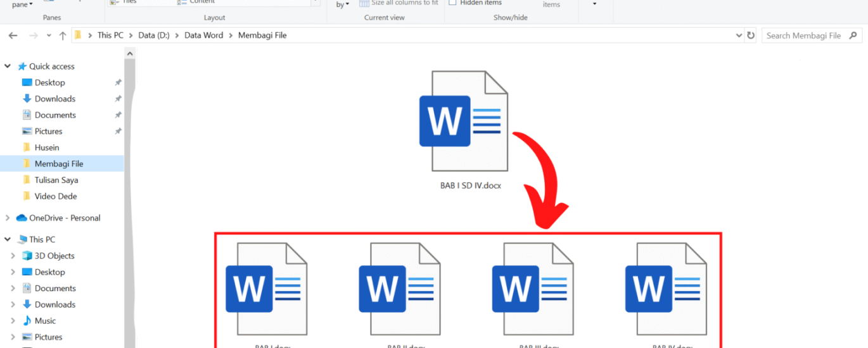Expand Music under This PC

[13, 321]
